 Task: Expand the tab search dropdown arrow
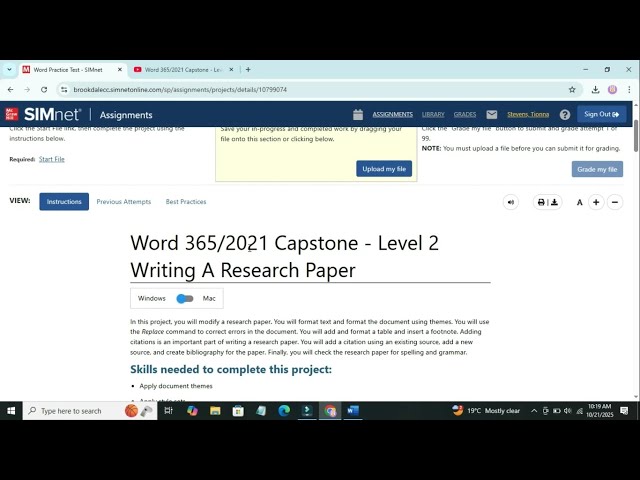[x=9, y=70]
